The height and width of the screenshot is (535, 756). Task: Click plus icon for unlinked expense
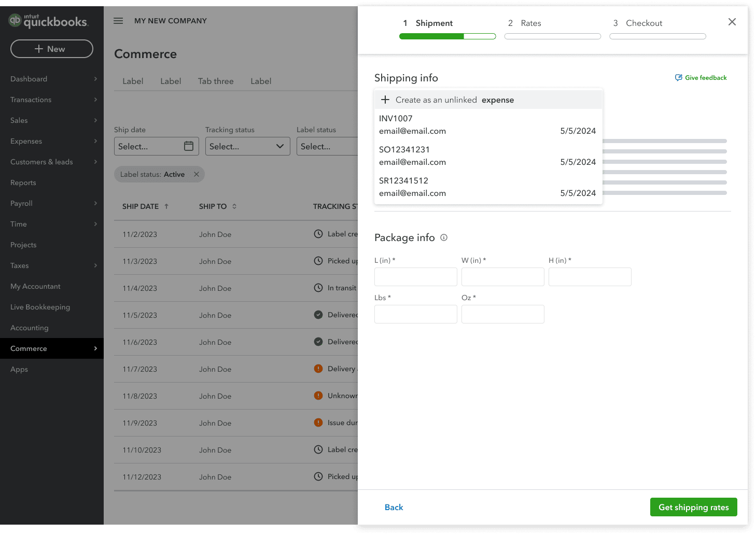click(x=385, y=100)
